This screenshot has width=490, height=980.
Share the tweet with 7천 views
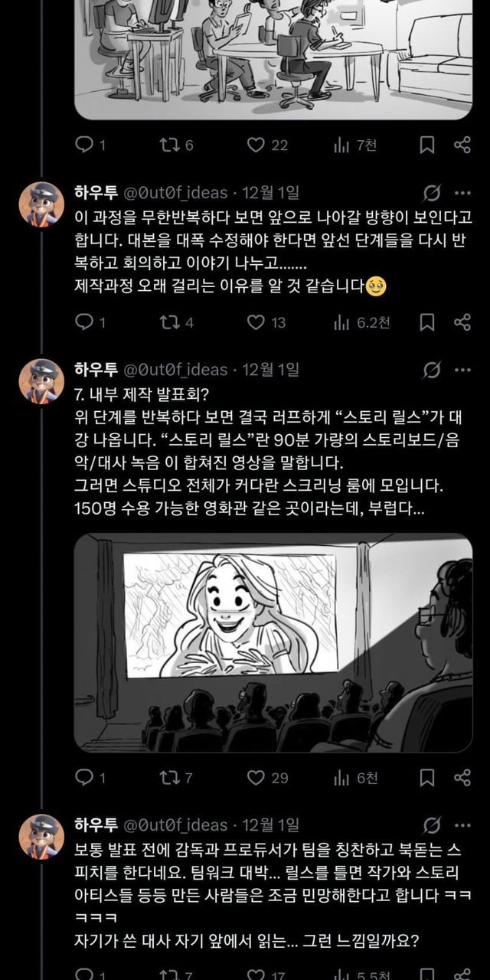coord(462,145)
